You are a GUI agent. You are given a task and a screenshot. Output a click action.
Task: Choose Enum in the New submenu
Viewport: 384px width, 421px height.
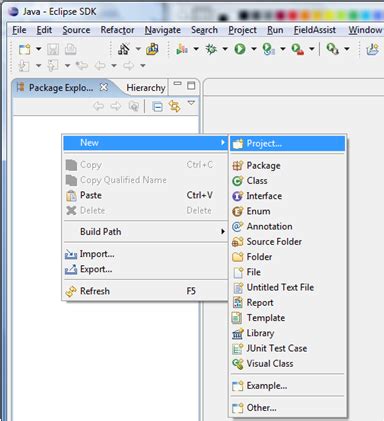[288, 211]
